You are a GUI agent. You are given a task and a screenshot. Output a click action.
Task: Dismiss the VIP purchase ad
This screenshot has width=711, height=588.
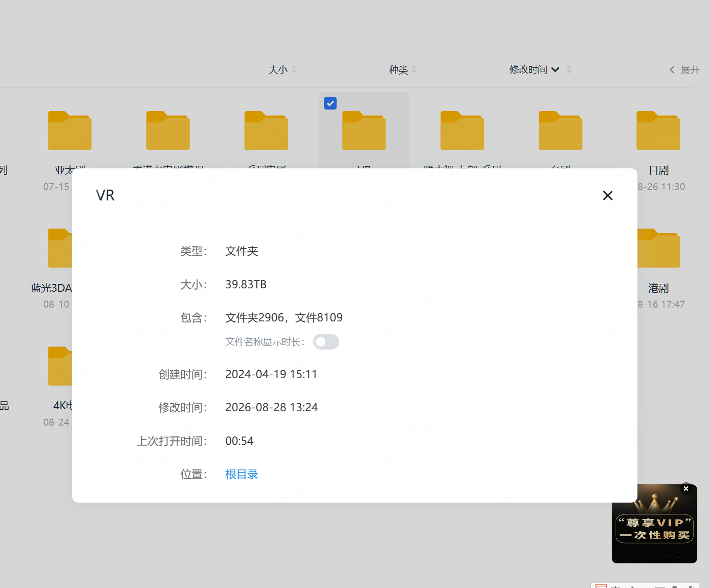tap(686, 488)
